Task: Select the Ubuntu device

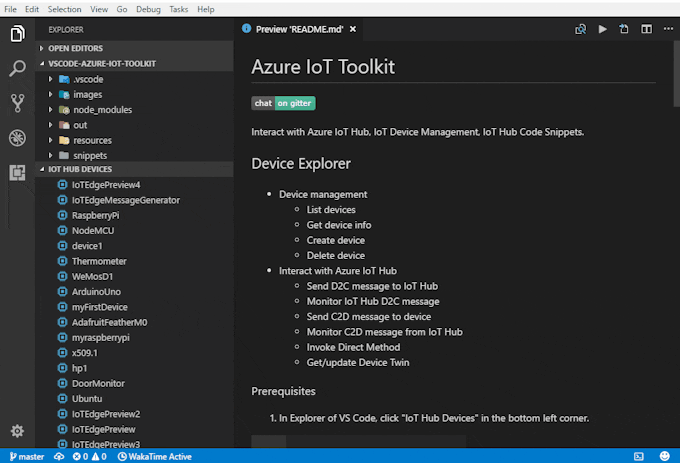Action: click(87, 398)
